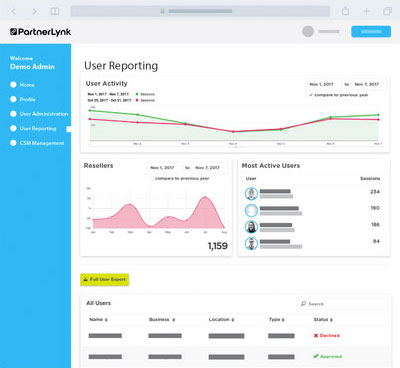This screenshot has height=368, width=400.
Task: Set User Activity end date Nov 7, 2017
Action: click(368, 84)
